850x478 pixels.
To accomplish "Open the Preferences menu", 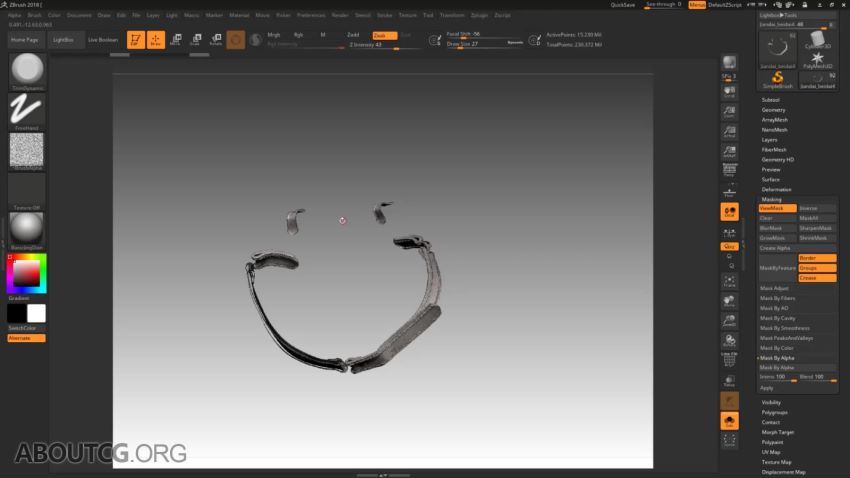I will [311, 15].
